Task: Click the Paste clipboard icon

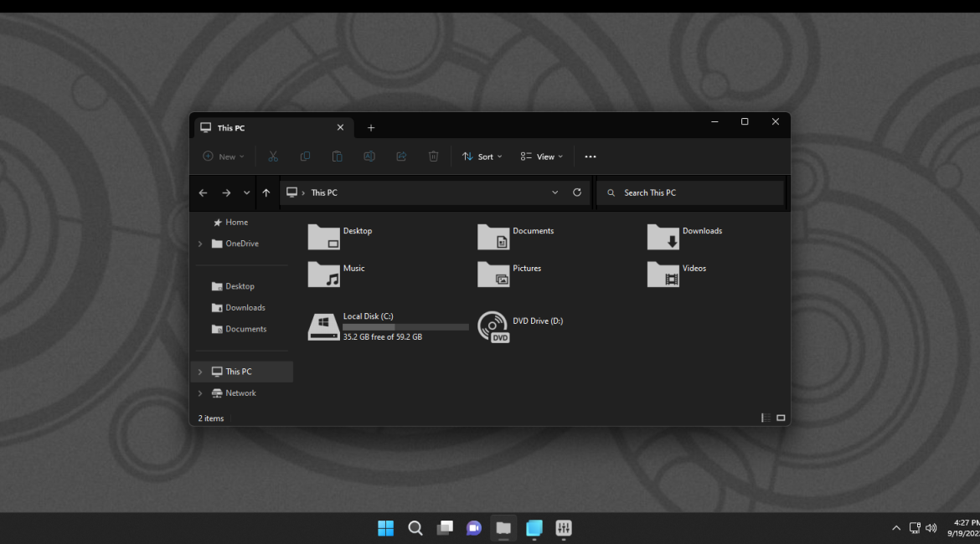Action: pos(337,157)
